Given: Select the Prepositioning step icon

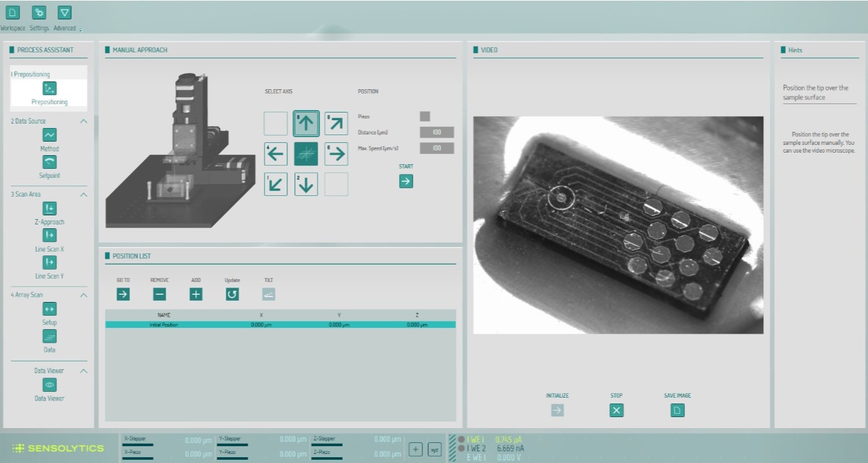Looking at the screenshot, I should pos(49,89).
